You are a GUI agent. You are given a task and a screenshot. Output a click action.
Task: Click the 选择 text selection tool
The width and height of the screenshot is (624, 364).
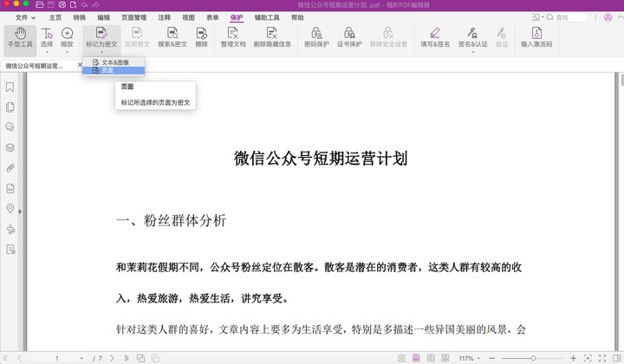coord(47,37)
